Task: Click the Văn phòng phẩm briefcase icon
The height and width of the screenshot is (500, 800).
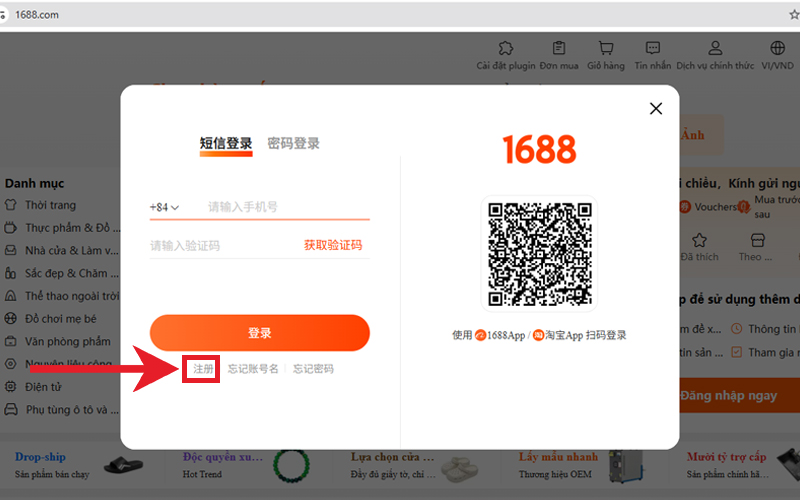Action: coord(10,341)
